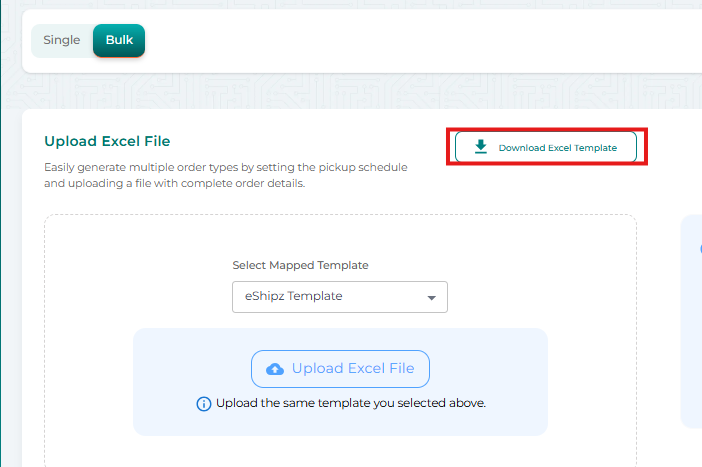Click the upload same template hint text
The height and width of the screenshot is (467, 702).
[x=350, y=404]
